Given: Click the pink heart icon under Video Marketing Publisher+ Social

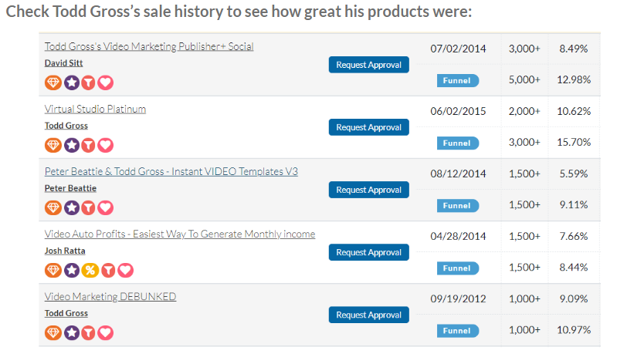Looking at the screenshot, I should point(106,83).
